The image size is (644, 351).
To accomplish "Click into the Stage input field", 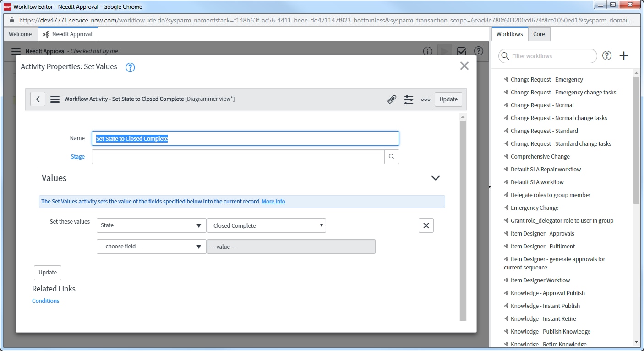I will coord(238,157).
